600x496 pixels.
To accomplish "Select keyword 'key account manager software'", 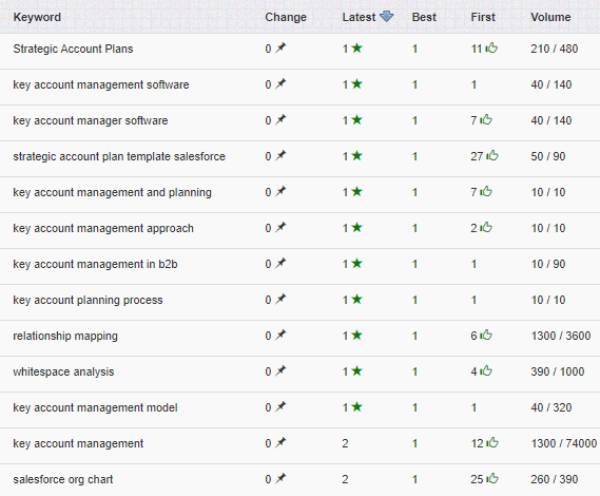I will click(x=90, y=121).
